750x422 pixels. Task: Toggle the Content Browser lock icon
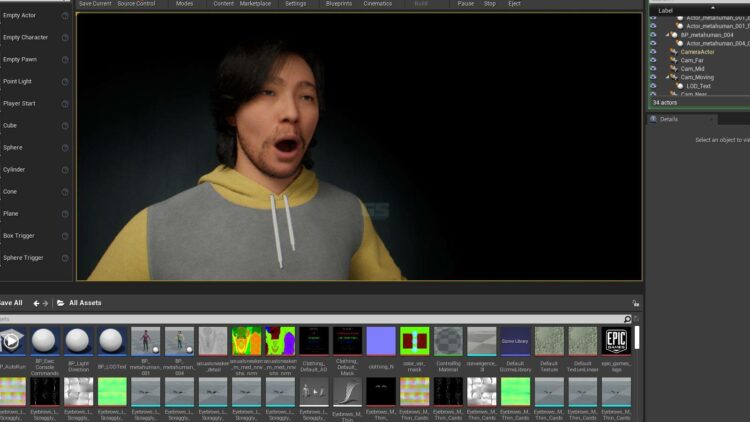[x=636, y=303]
